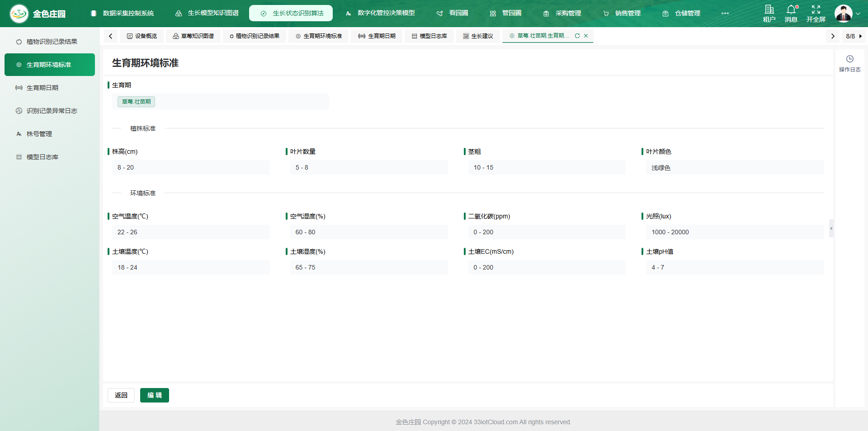Refresh the current tab with reload icon
Viewport: 868px width, 431px height.
click(x=577, y=36)
